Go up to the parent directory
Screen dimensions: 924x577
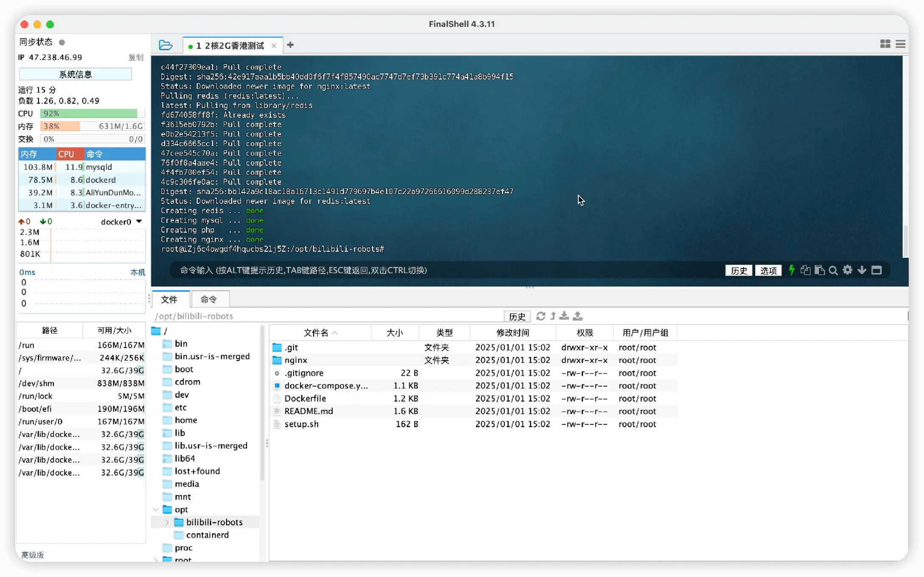click(x=553, y=316)
